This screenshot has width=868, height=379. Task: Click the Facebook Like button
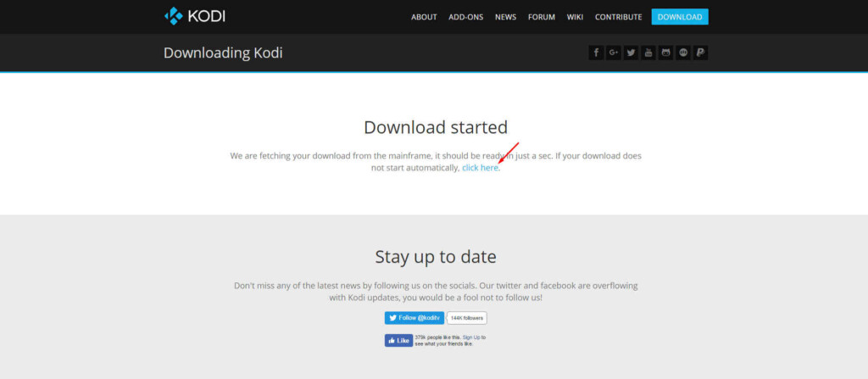(x=398, y=340)
